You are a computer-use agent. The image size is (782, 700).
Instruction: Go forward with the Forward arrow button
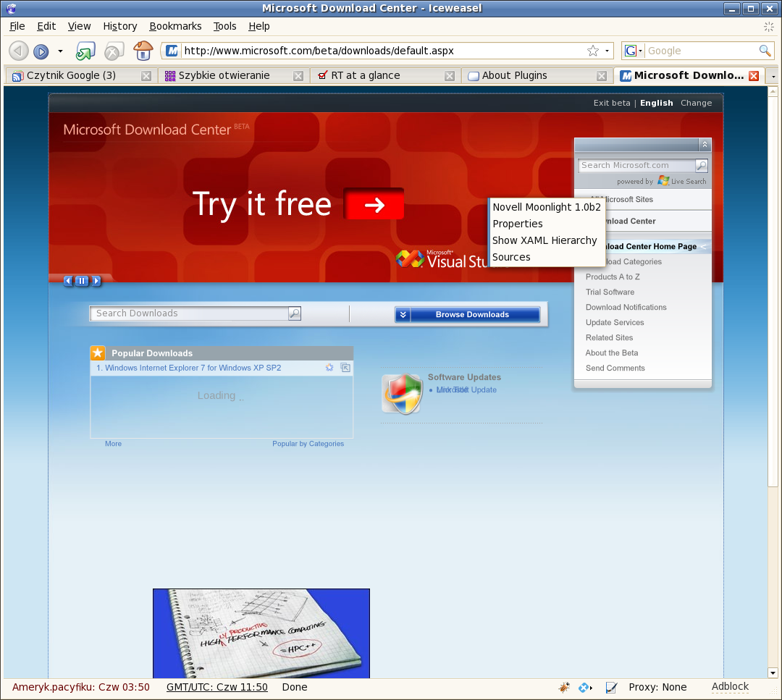(41, 51)
